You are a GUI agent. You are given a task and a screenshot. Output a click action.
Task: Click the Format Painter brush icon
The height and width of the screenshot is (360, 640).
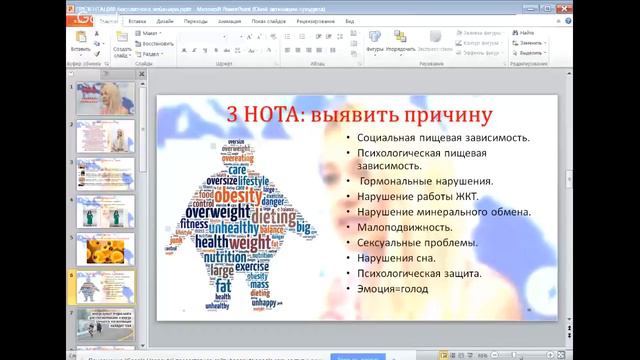[x=97, y=53]
